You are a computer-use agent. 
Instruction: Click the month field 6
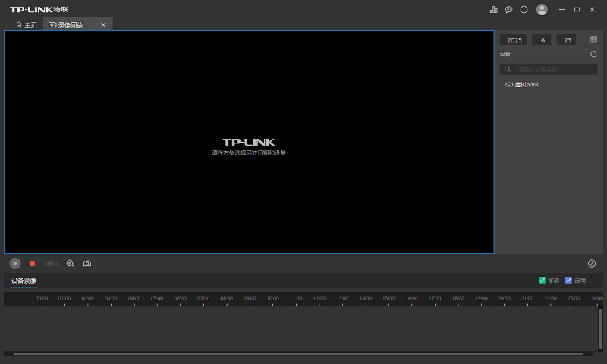542,40
